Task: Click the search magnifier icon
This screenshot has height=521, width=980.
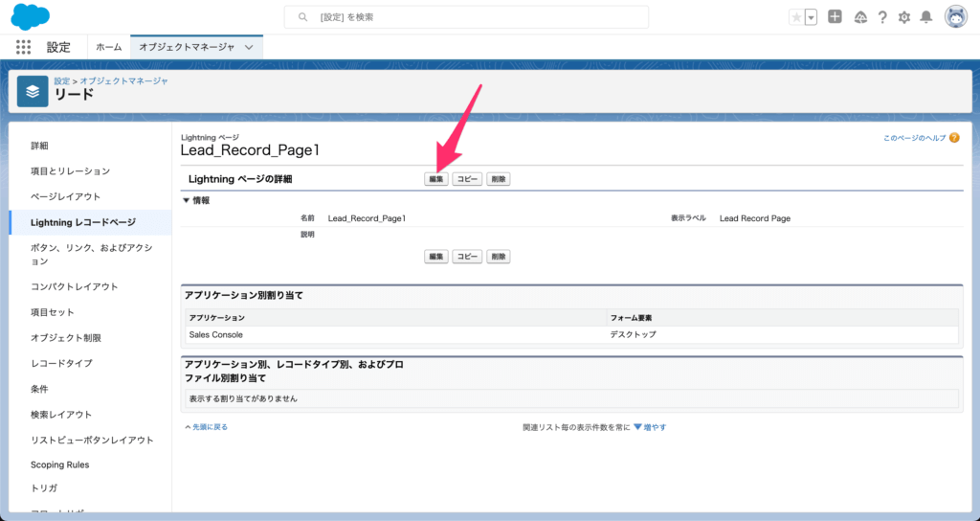Action: point(302,17)
